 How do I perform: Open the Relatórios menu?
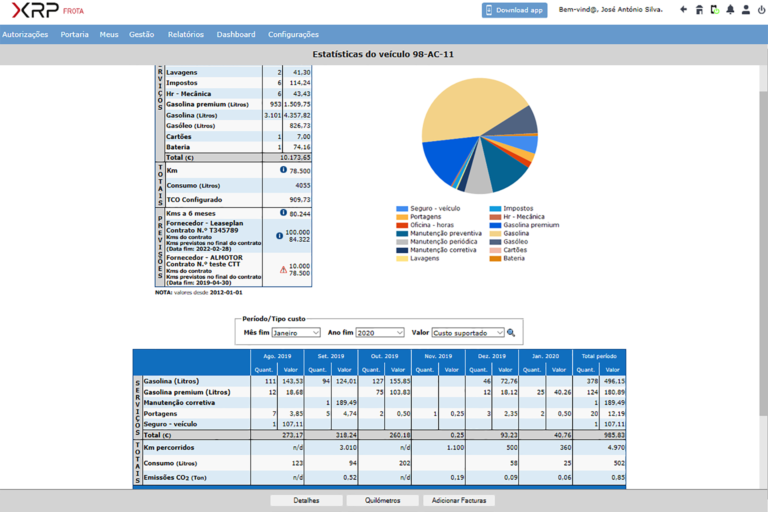pyautogui.click(x=185, y=34)
